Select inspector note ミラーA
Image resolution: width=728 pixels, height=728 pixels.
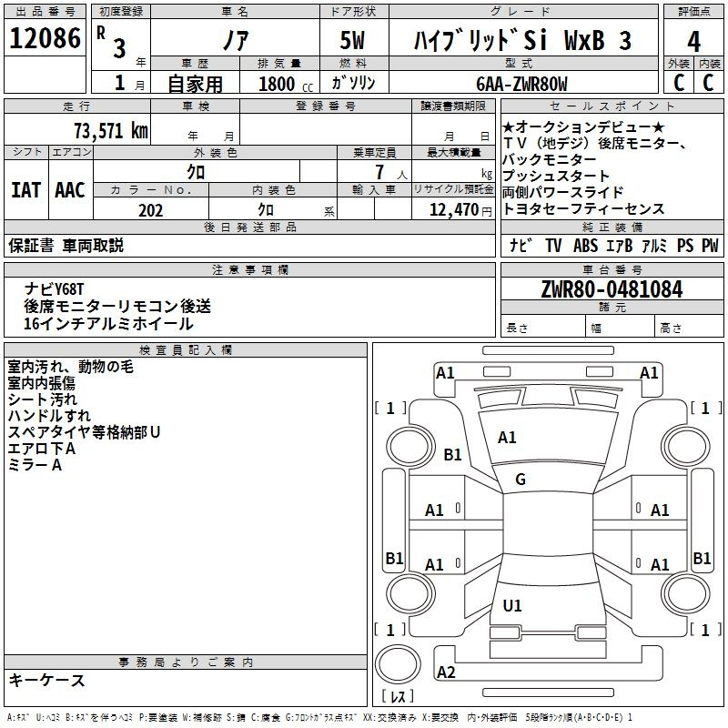click(35, 465)
